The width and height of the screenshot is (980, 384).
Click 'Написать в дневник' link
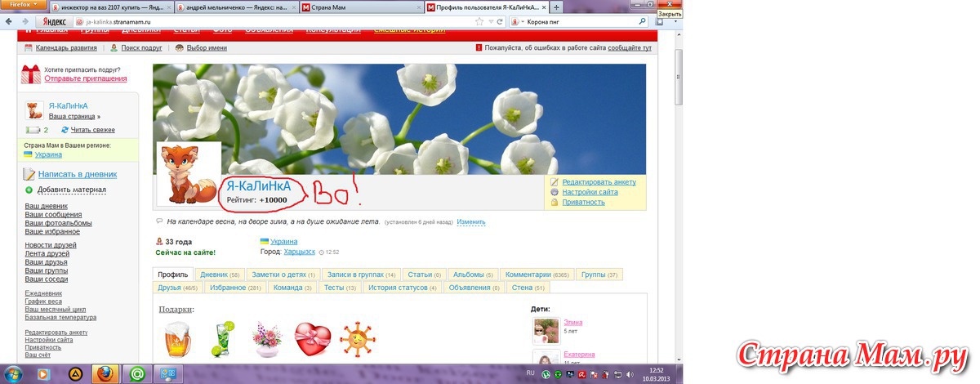(x=77, y=174)
